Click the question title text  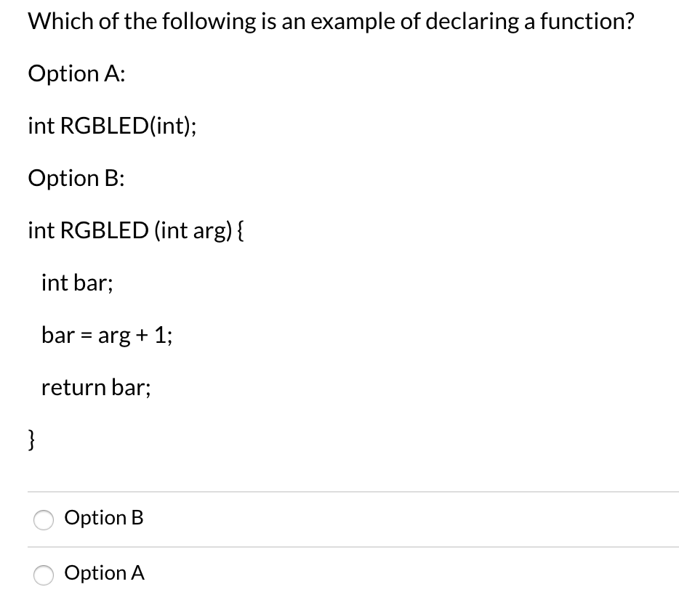[331, 21]
